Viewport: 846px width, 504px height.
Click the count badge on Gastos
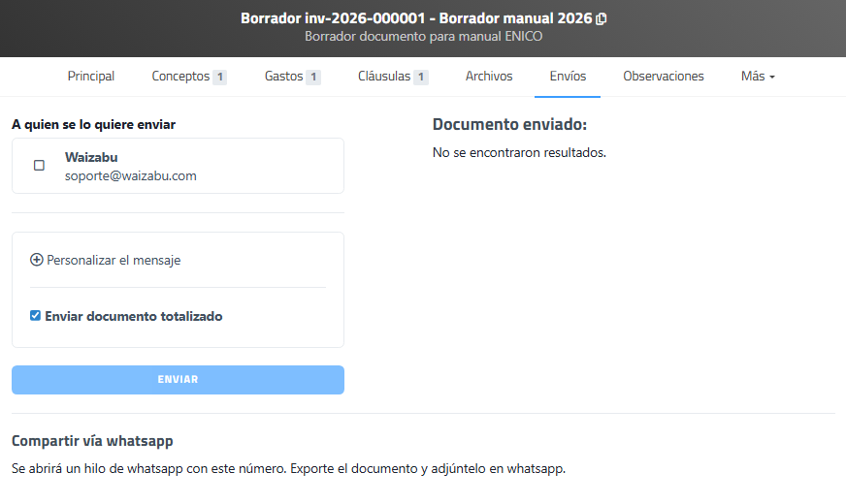coord(313,77)
